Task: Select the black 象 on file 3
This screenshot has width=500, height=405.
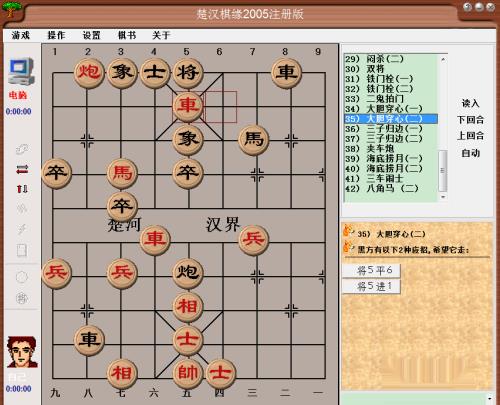Action: [122, 73]
